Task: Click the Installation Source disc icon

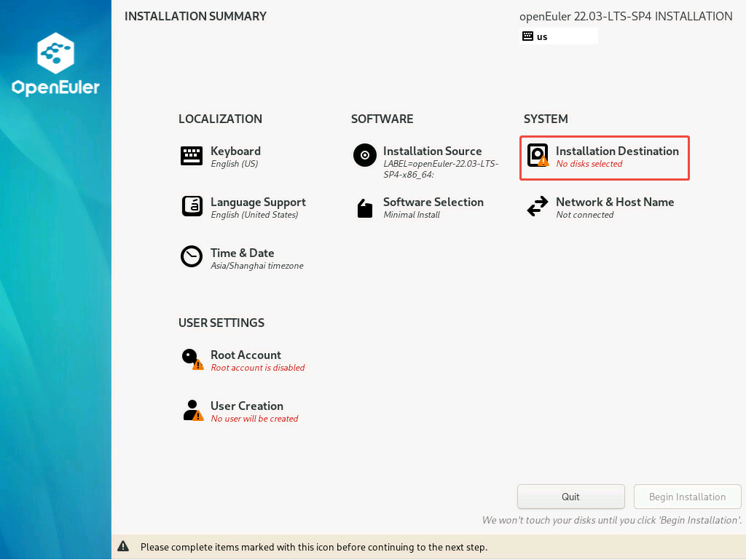Action: [364, 155]
